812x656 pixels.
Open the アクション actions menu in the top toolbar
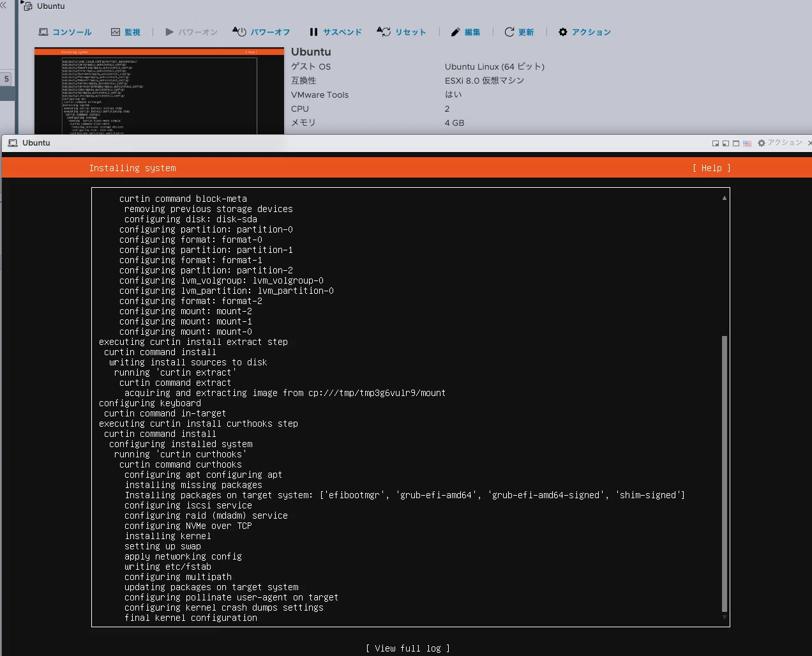[585, 32]
